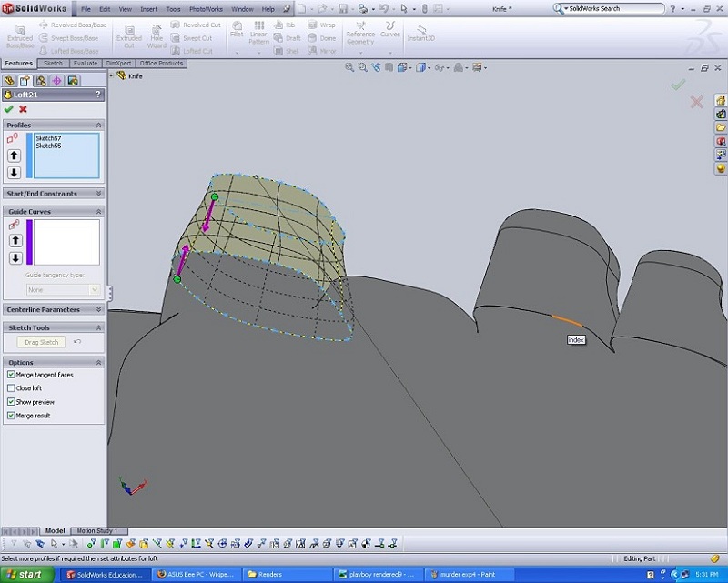
Task: Uncheck the Show preview option
Action: [x=11, y=402]
